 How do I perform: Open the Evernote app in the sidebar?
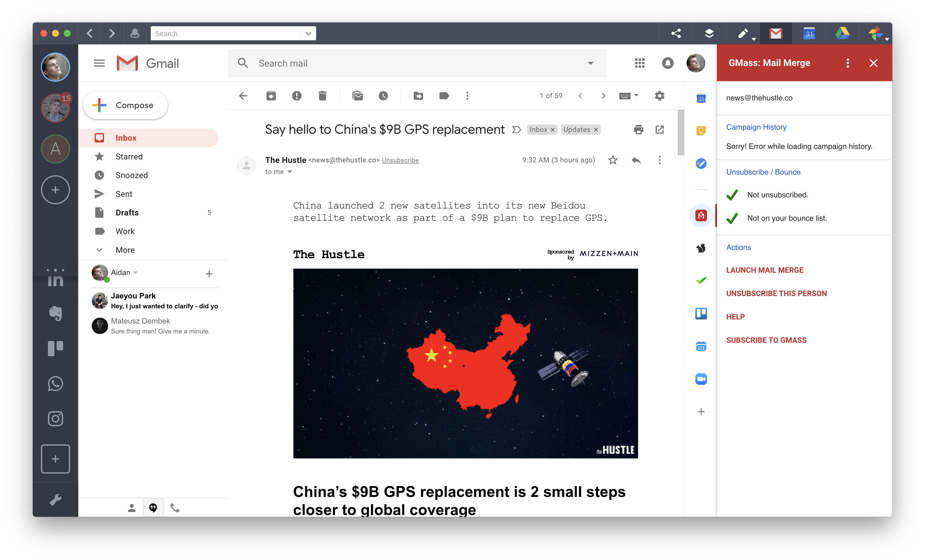click(x=55, y=313)
